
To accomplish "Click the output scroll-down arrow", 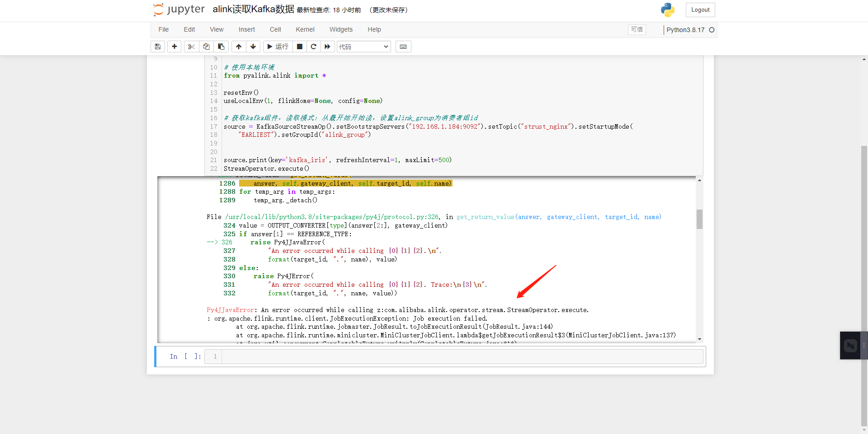I will (699, 339).
